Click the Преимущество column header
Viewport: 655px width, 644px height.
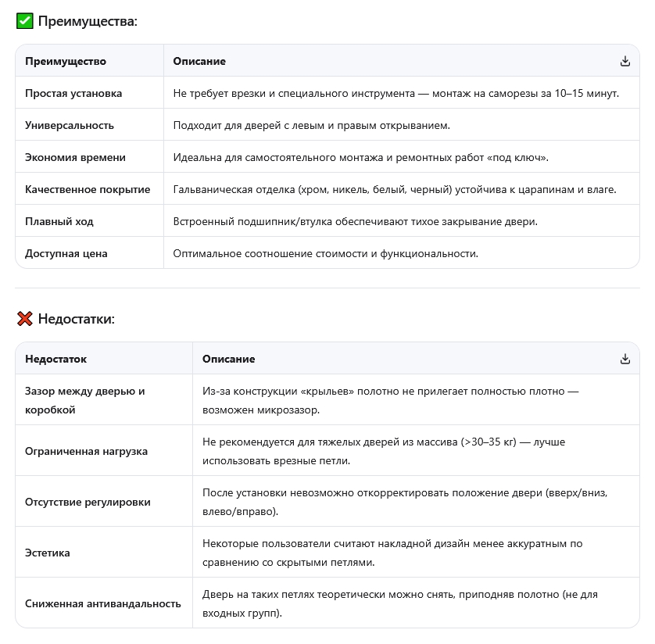(x=66, y=61)
